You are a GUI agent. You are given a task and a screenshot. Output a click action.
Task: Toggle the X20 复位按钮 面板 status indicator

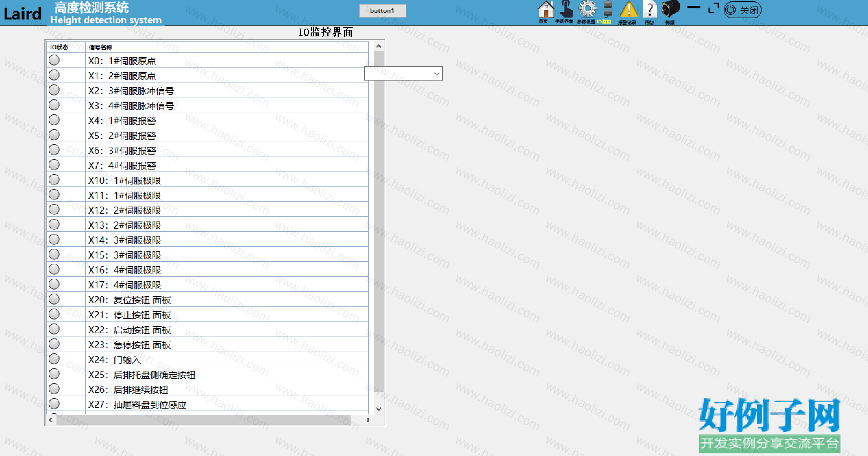pos(54,299)
